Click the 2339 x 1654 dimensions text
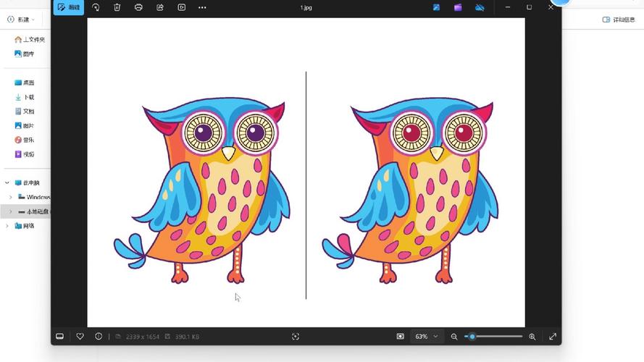Image resolution: width=644 pixels, height=362 pixels. click(142, 337)
